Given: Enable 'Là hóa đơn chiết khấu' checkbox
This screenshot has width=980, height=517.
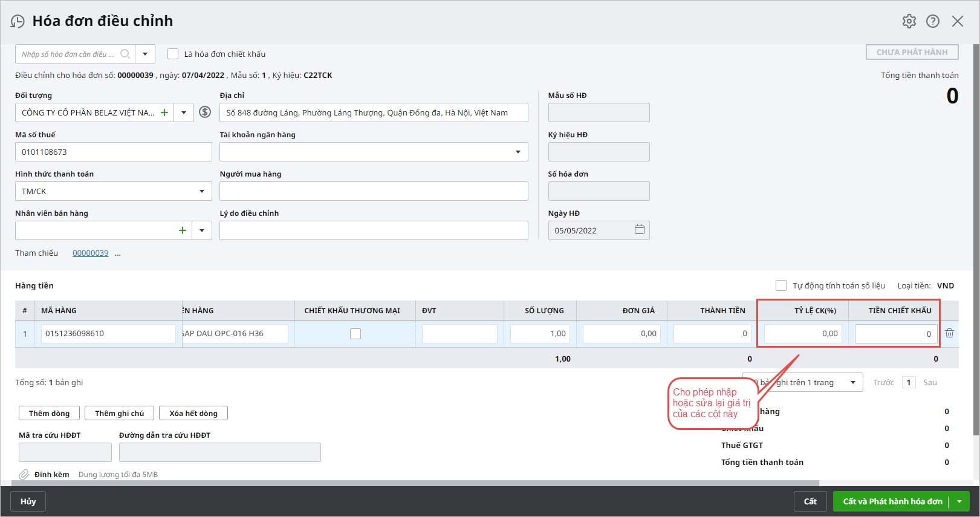Looking at the screenshot, I should [173, 54].
